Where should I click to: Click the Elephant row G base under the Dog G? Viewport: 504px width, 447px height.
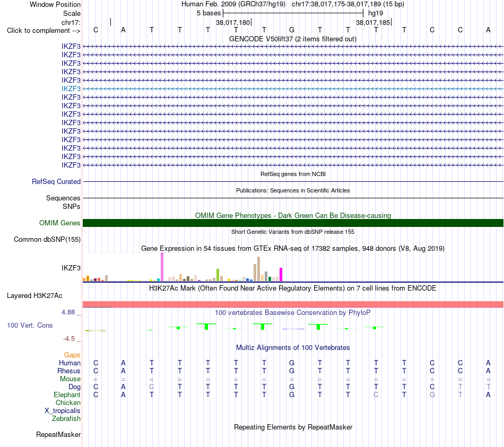coord(292,395)
